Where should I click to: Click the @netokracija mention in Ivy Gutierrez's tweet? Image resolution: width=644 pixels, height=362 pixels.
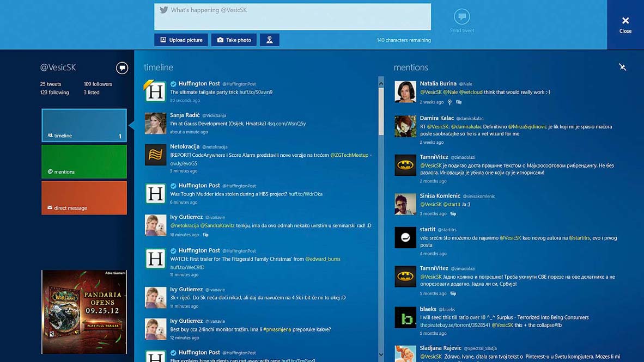coord(184,225)
